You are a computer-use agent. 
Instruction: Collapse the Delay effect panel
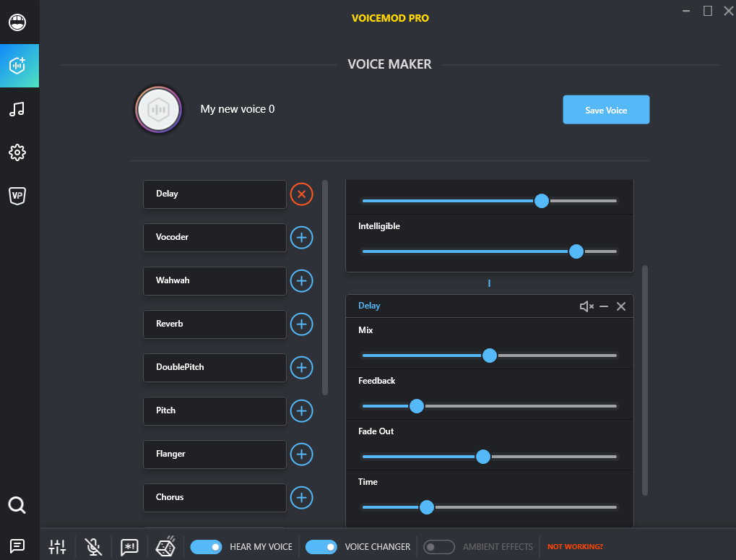tap(604, 306)
